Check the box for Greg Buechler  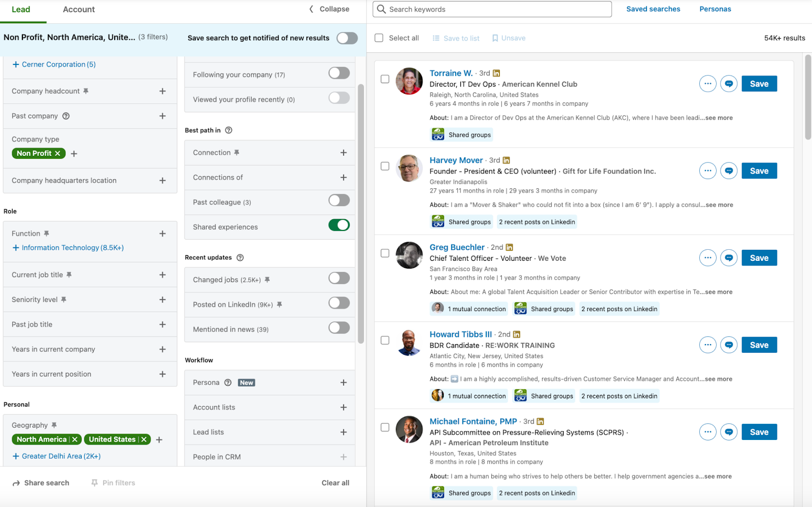[x=385, y=253]
